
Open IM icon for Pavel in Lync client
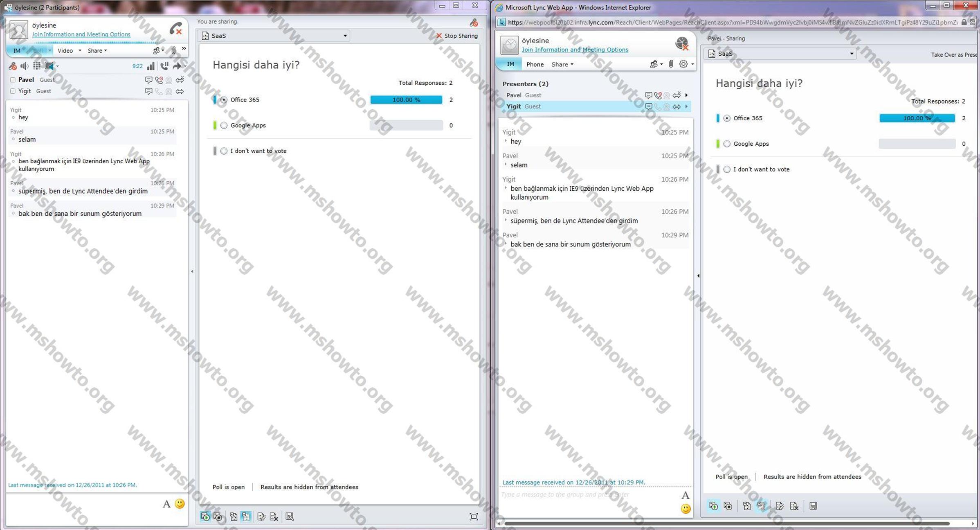coord(148,80)
